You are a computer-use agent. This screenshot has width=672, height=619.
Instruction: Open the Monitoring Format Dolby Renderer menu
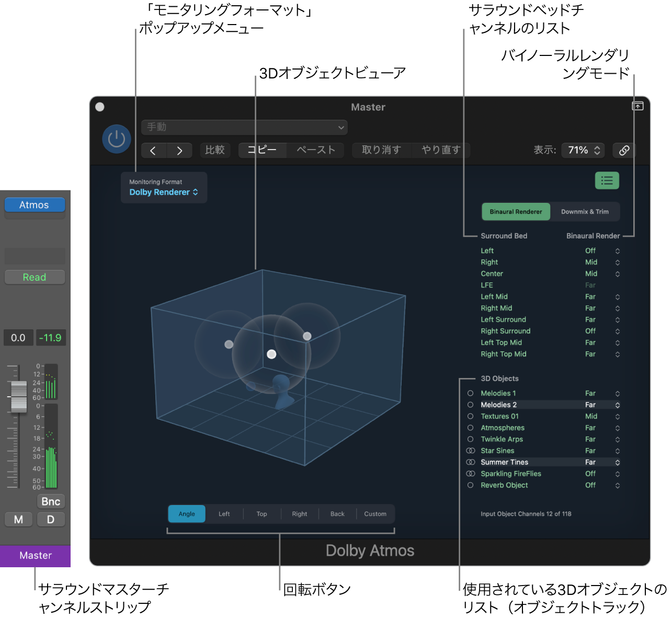click(164, 192)
